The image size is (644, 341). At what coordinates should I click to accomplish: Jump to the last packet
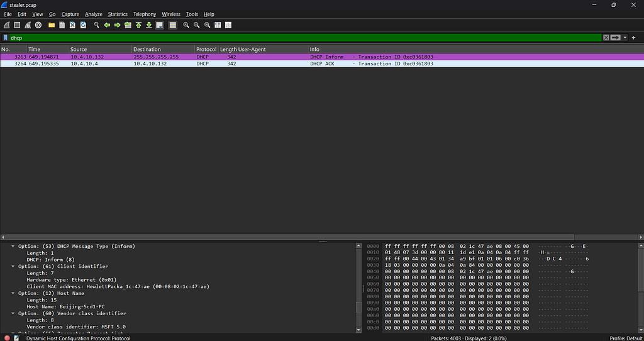click(x=149, y=25)
